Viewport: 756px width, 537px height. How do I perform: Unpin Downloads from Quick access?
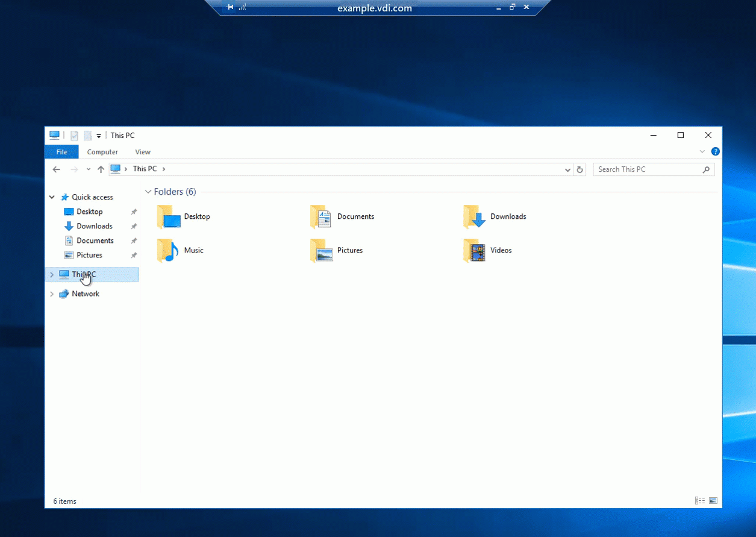[134, 227]
